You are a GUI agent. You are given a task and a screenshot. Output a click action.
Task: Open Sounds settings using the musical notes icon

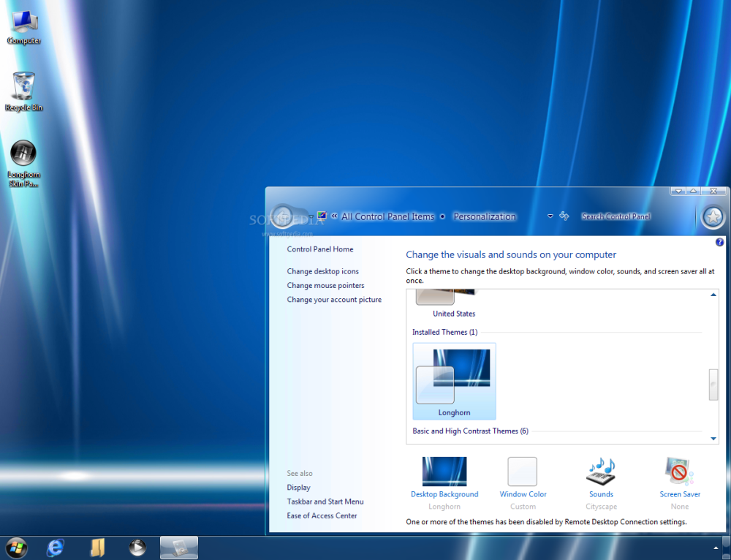pyautogui.click(x=601, y=472)
